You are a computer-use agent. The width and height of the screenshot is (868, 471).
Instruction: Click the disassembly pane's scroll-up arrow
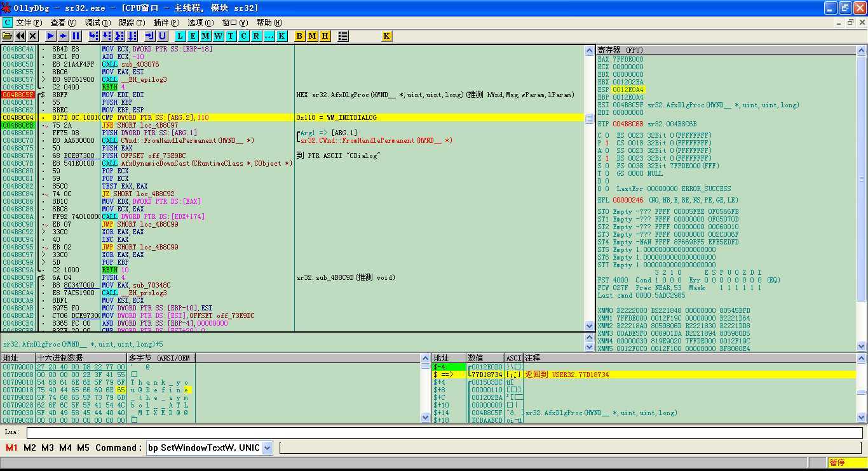click(590, 51)
